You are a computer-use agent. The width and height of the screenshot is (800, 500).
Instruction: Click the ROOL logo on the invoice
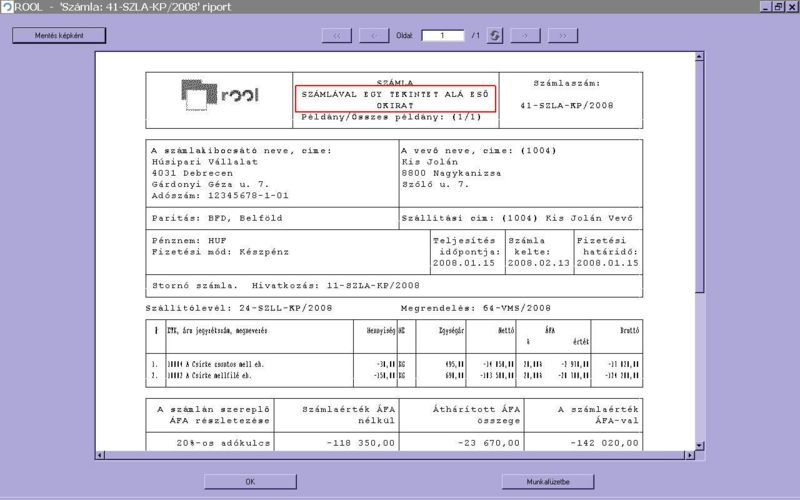click(x=219, y=94)
